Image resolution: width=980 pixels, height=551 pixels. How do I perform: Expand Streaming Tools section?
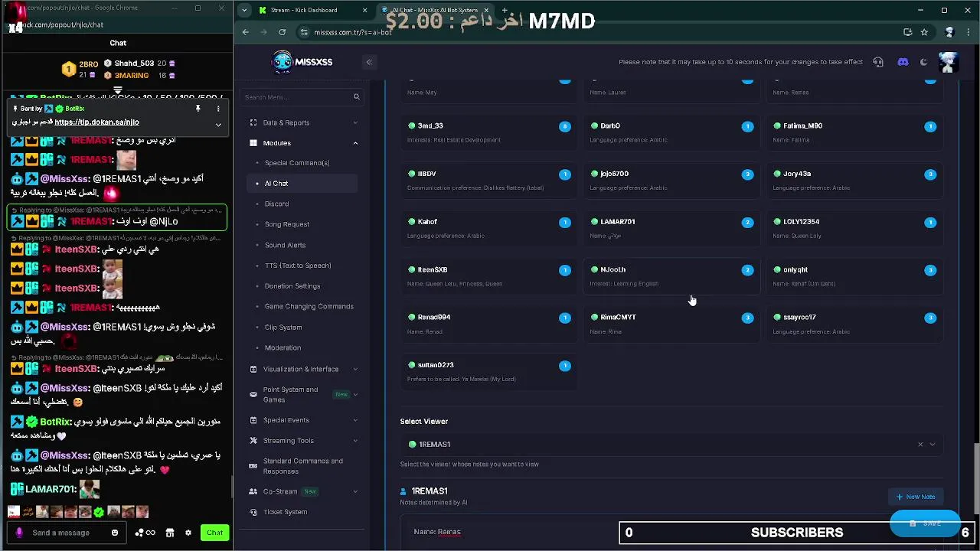tap(303, 441)
